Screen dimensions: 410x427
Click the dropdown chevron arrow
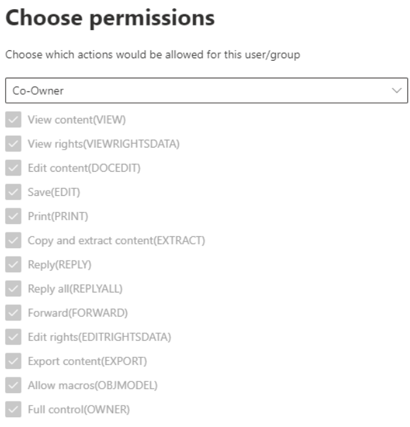[397, 90]
